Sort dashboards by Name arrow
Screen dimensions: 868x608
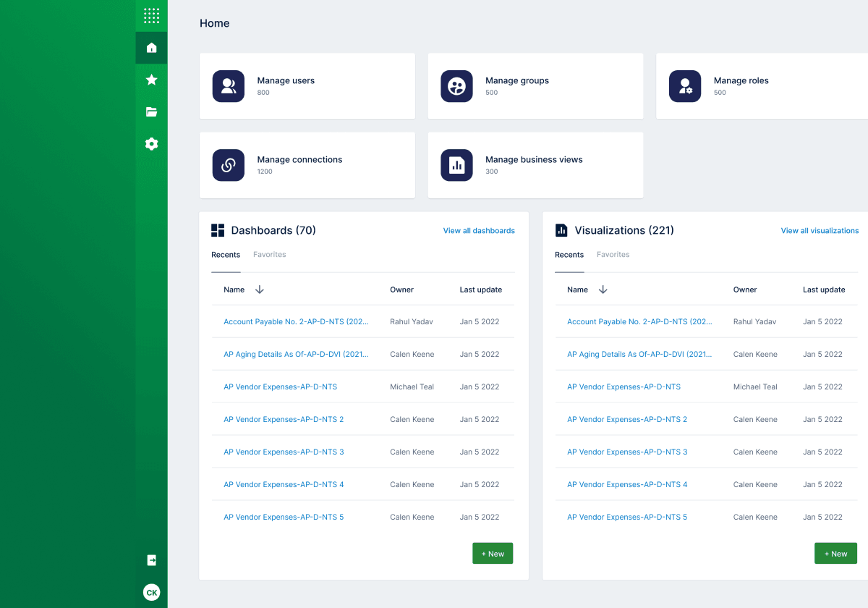pyautogui.click(x=260, y=290)
